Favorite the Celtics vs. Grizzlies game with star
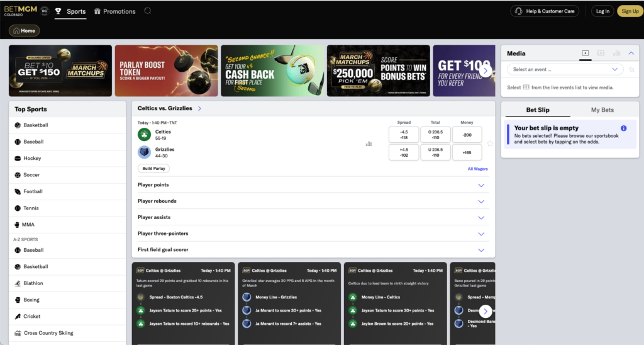This screenshot has width=644, height=345. pos(490,144)
